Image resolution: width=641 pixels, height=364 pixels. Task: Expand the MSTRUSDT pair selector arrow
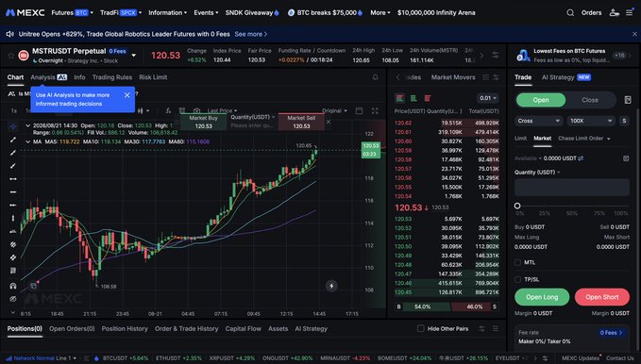(x=133, y=55)
